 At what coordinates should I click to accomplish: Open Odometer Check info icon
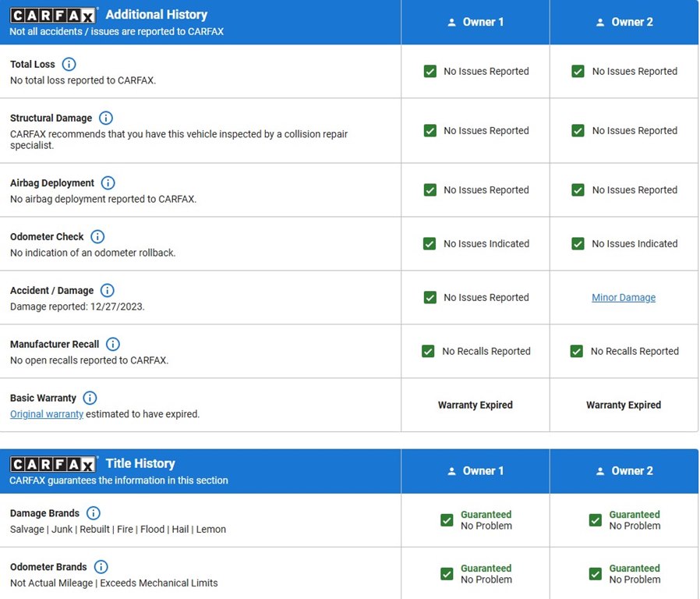click(97, 236)
